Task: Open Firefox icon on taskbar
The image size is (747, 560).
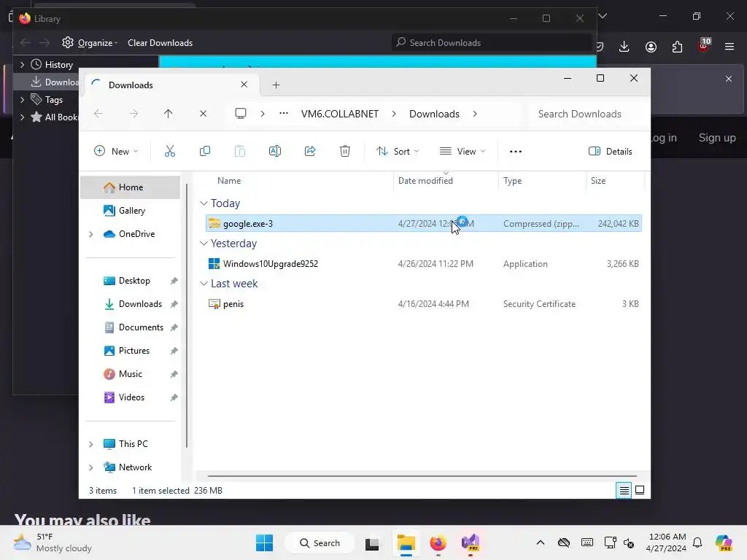Action: tap(438, 542)
